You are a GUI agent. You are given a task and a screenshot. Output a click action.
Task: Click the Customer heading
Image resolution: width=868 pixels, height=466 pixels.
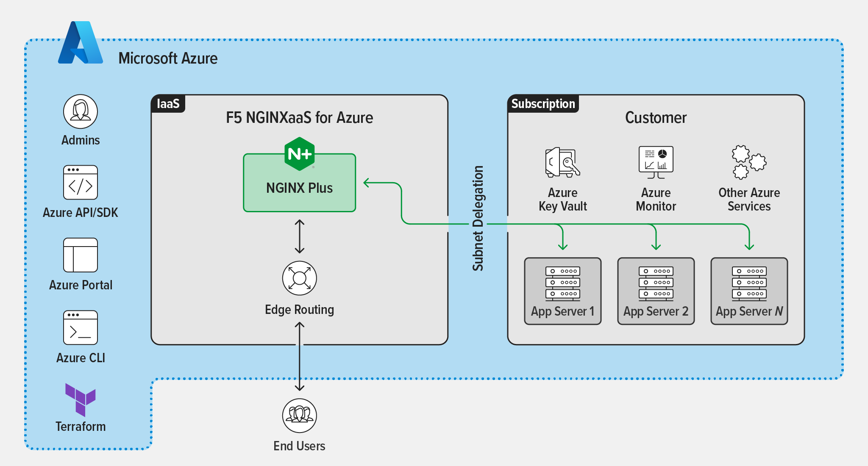click(x=656, y=118)
